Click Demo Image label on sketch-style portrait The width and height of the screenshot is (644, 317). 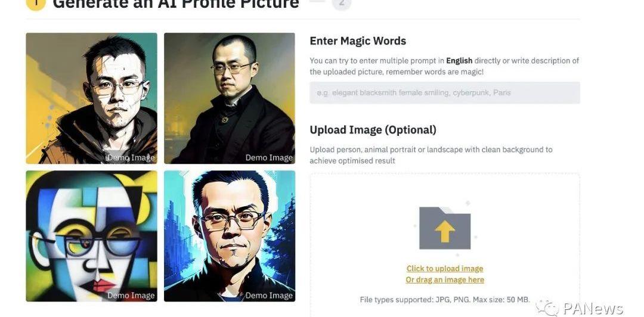131,158
